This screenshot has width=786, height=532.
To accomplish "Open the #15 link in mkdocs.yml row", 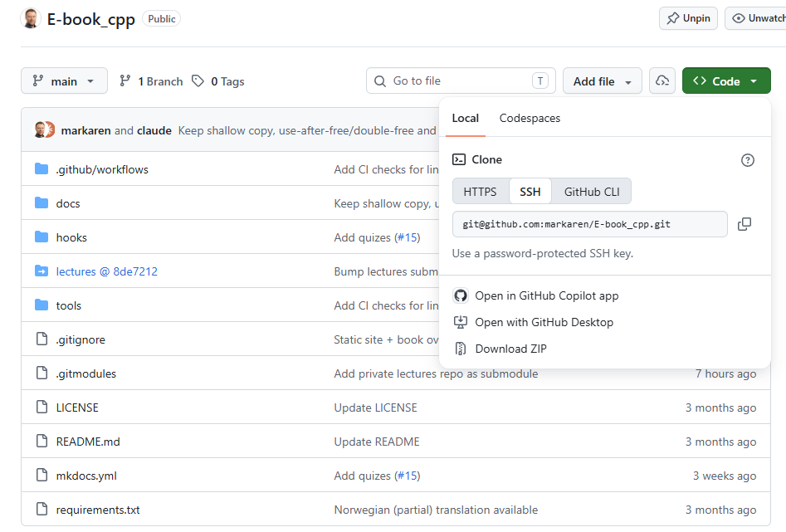I will pos(408,476).
